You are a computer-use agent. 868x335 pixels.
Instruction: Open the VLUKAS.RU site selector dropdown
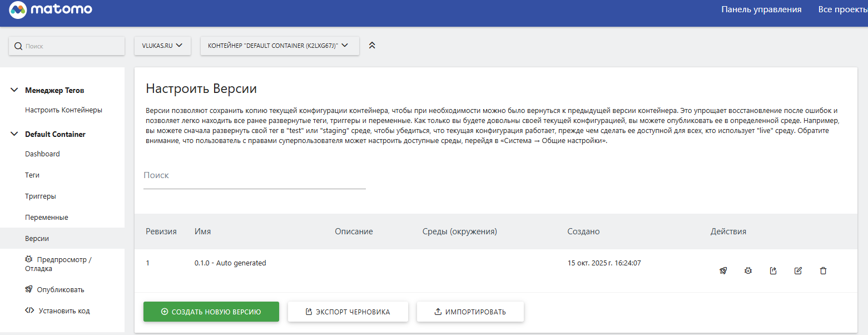pos(162,46)
